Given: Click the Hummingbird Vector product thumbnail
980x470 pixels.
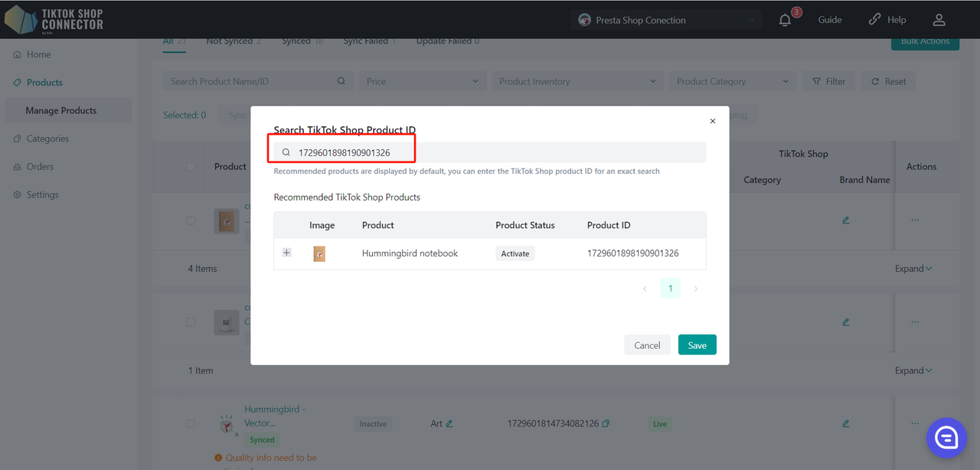Looking at the screenshot, I should 227,424.
